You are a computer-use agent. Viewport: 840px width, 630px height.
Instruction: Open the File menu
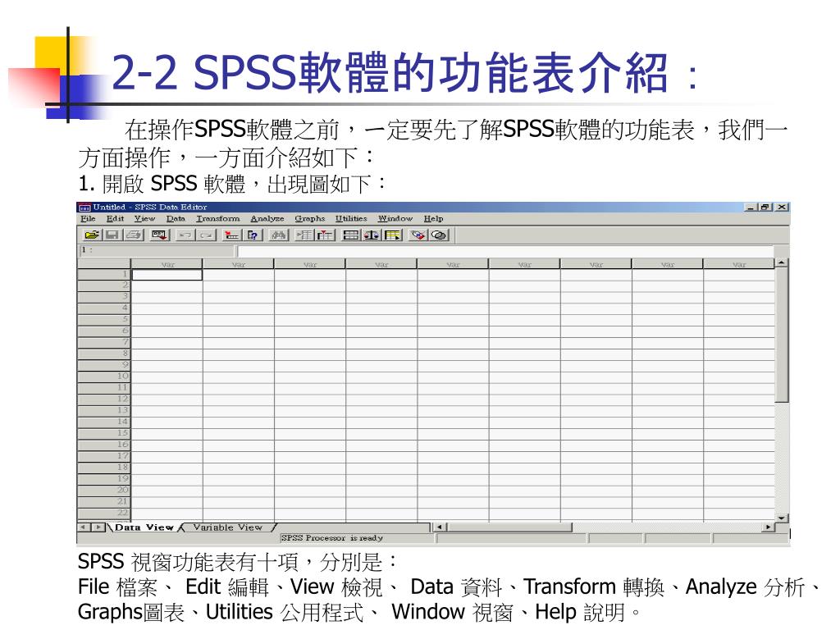pos(88,218)
